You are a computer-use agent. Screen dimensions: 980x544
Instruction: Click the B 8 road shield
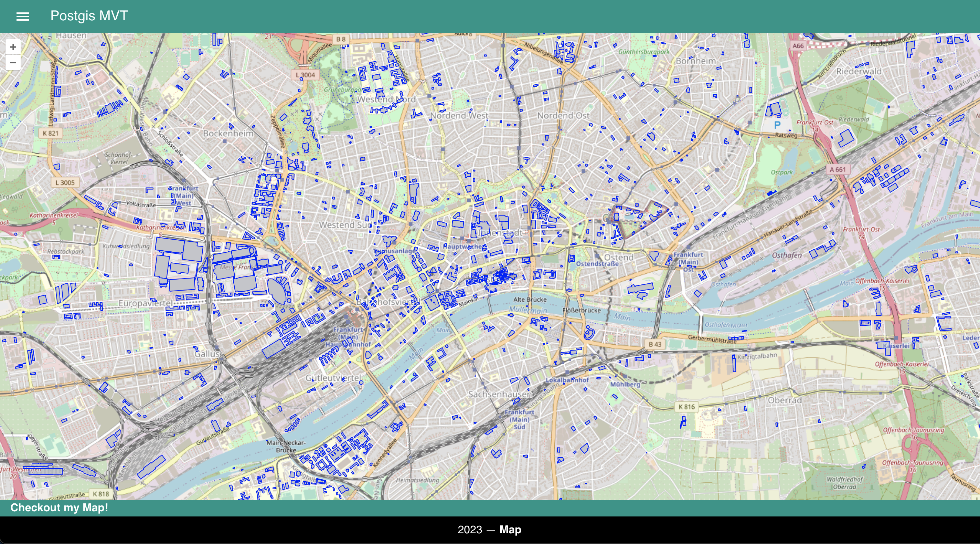click(x=341, y=39)
